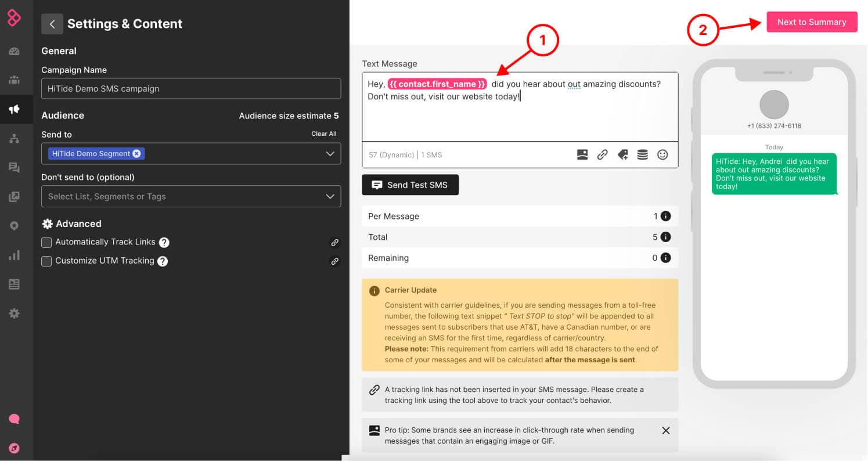
Task: Insert a tracking link via the link icon
Action: click(603, 154)
